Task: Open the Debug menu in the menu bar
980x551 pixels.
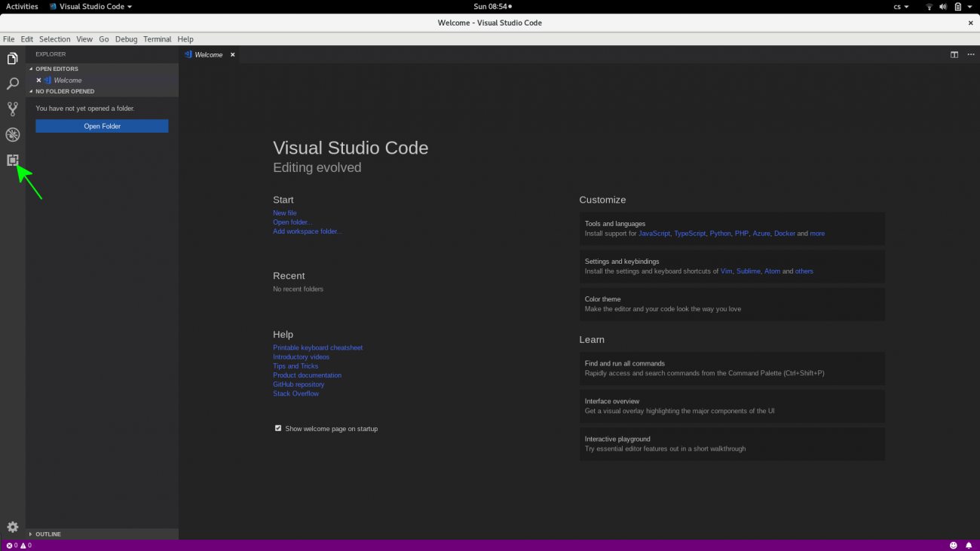Action: 127,39
